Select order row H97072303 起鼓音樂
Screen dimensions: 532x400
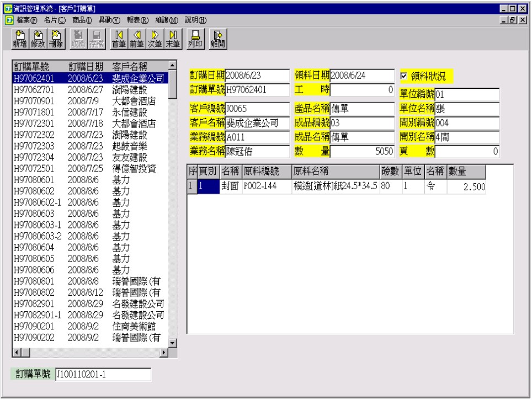pos(91,146)
